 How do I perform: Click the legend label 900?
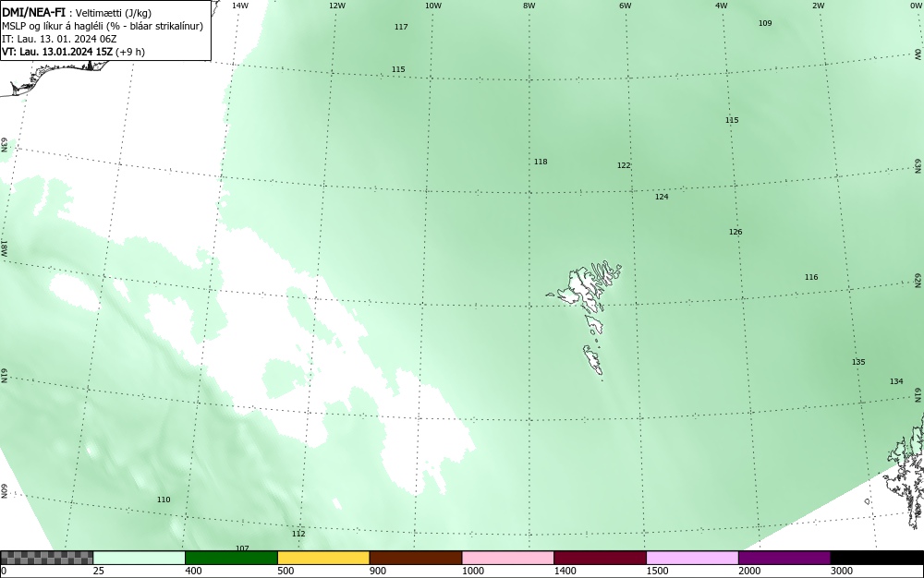point(378,571)
